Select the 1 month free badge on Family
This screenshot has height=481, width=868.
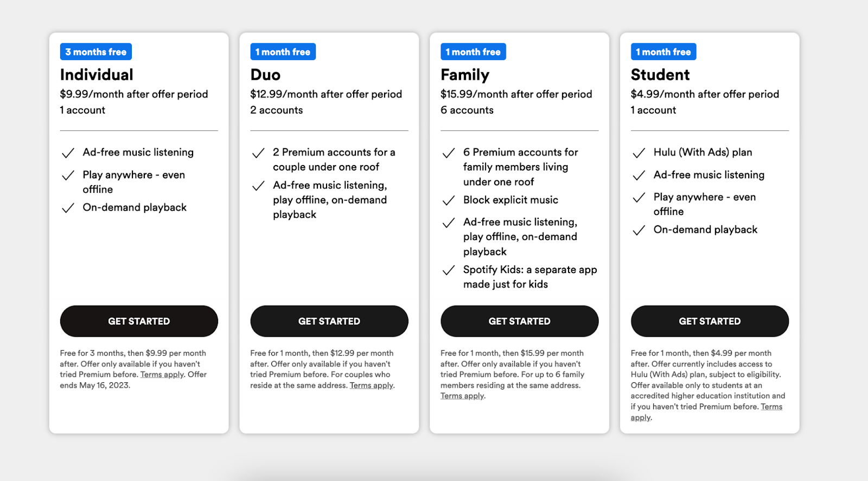pyautogui.click(x=473, y=51)
